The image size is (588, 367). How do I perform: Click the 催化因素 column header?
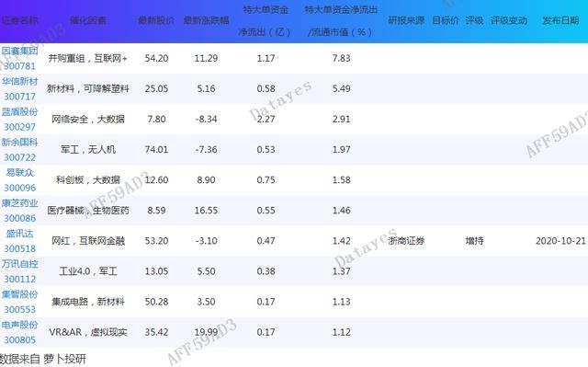(x=88, y=20)
